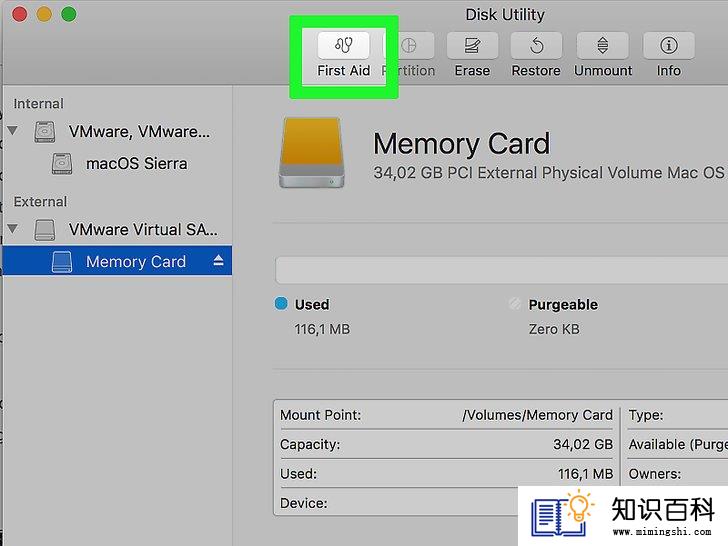
Task: Click the 34,02 GB PCI External description
Action: (549, 173)
